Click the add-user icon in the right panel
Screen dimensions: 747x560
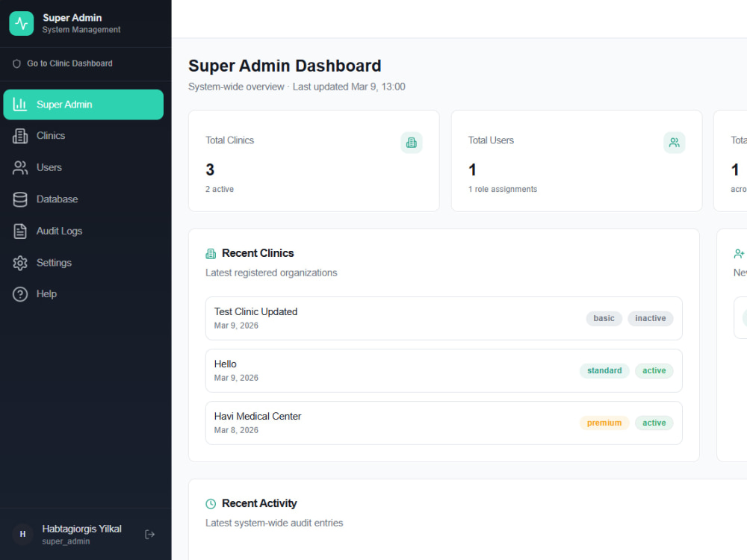pyautogui.click(x=739, y=254)
